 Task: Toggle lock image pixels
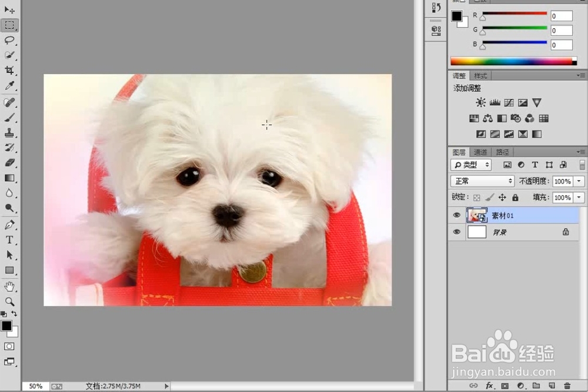click(x=489, y=197)
